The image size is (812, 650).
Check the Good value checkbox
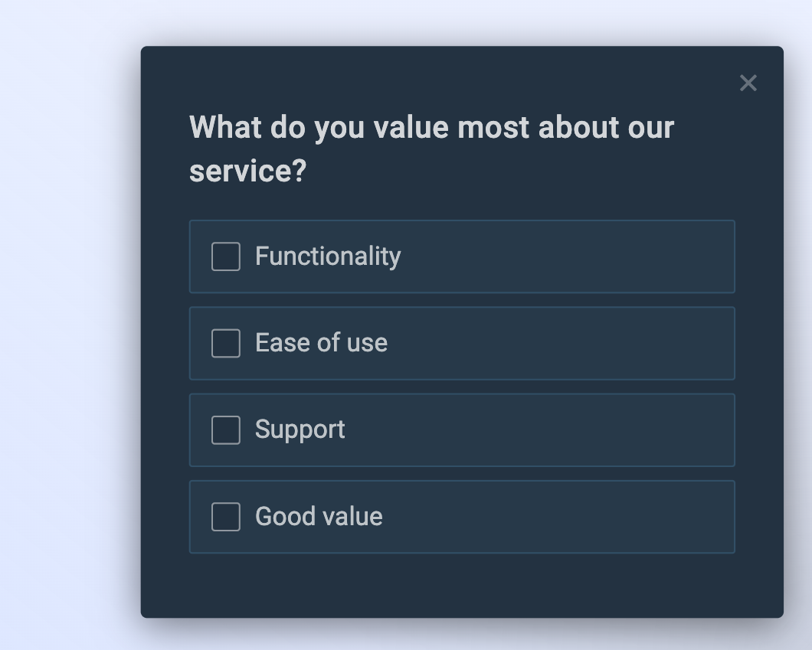point(224,517)
